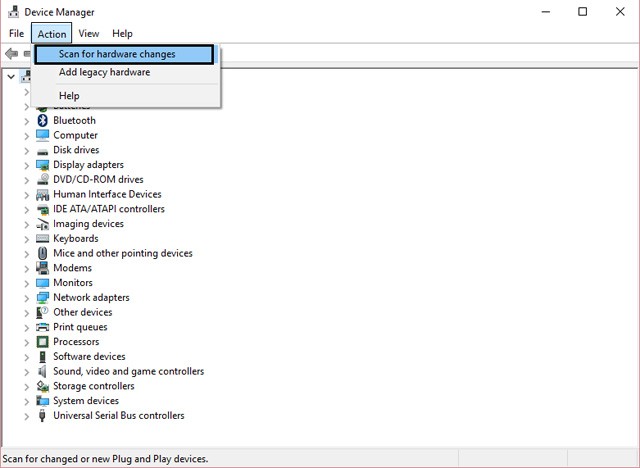640x468 pixels.
Task: Expand the Monitors category
Action: click(x=27, y=283)
